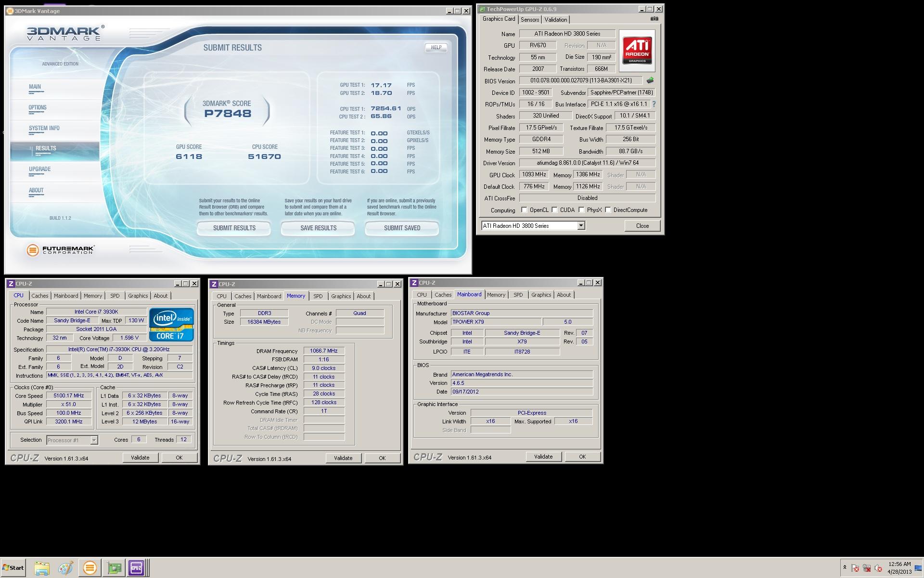The height and width of the screenshot is (578, 924).
Task: Switch to Memory tab in left CPU-Z window
Action: click(93, 296)
